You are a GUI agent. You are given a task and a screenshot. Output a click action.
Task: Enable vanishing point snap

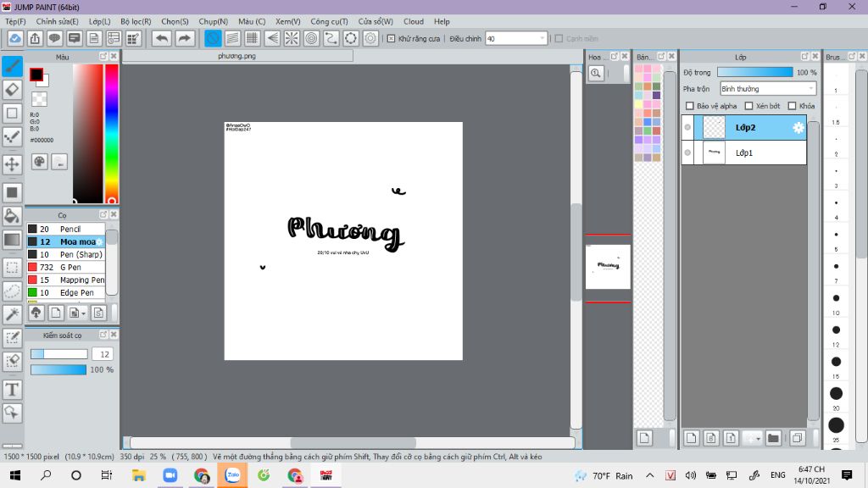click(272, 39)
